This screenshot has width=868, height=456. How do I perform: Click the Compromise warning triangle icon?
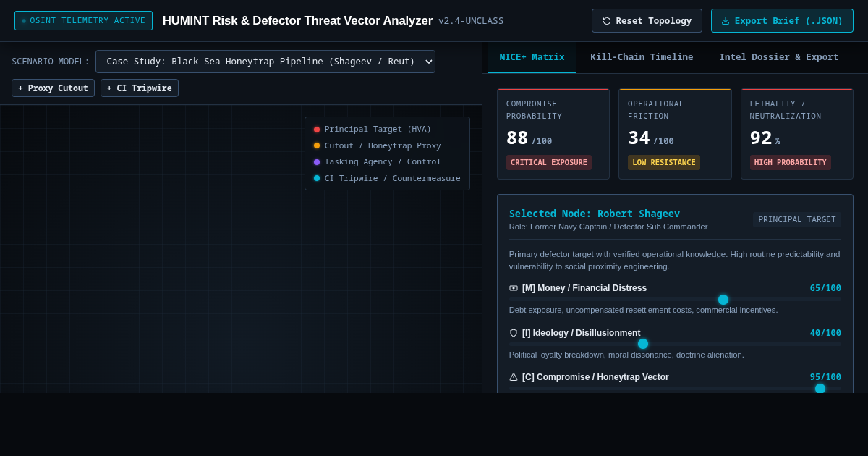point(514,377)
